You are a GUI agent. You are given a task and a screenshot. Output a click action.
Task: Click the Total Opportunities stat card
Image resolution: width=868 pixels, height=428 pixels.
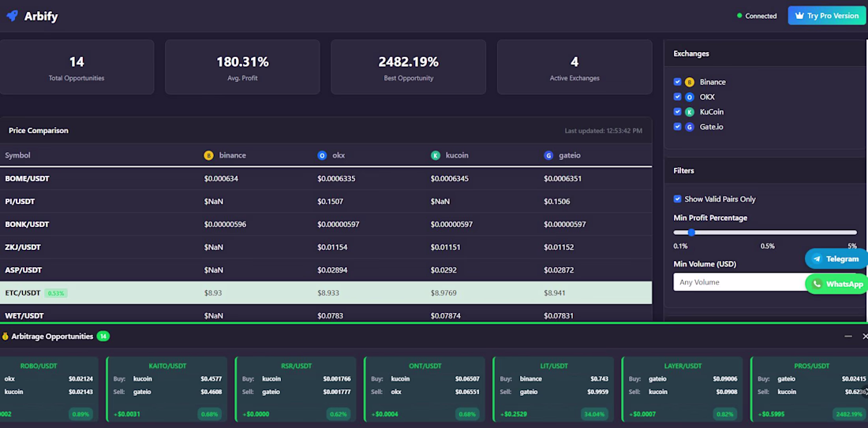click(x=77, y=67)
